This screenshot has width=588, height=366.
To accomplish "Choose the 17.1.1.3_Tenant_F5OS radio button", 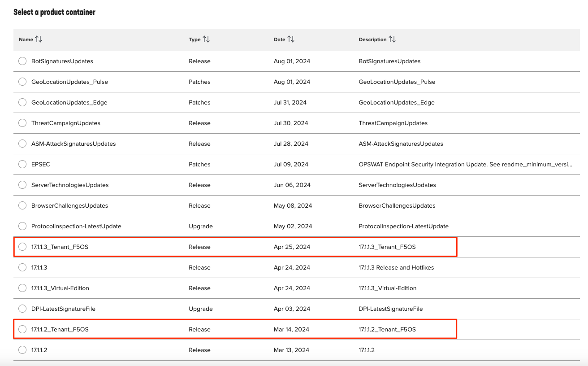I will [22, 247].
